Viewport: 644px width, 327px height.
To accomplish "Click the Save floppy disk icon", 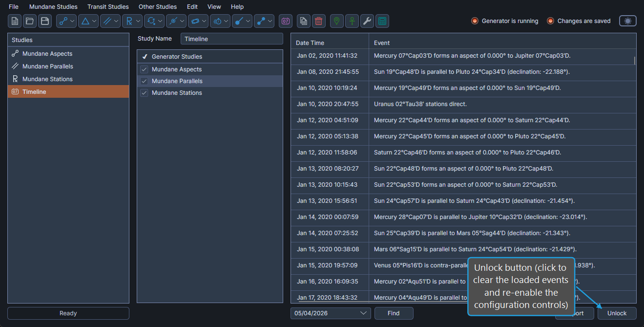I will click(45, 21).
